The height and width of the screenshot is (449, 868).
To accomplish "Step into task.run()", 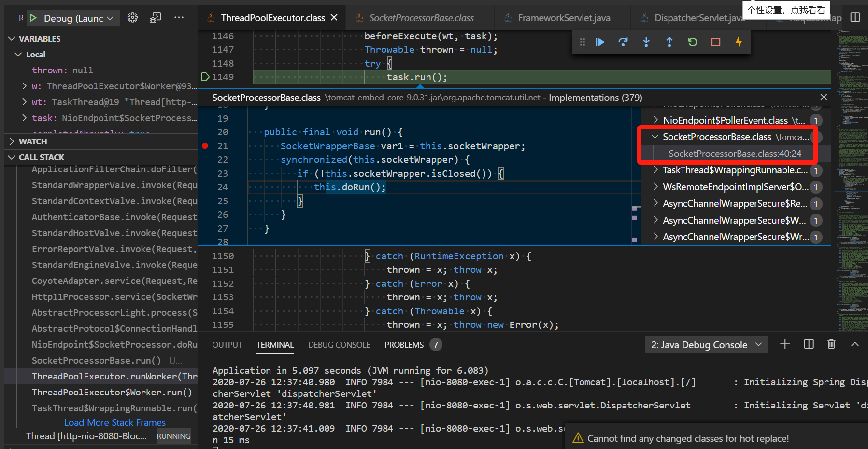I will [646, 42].
